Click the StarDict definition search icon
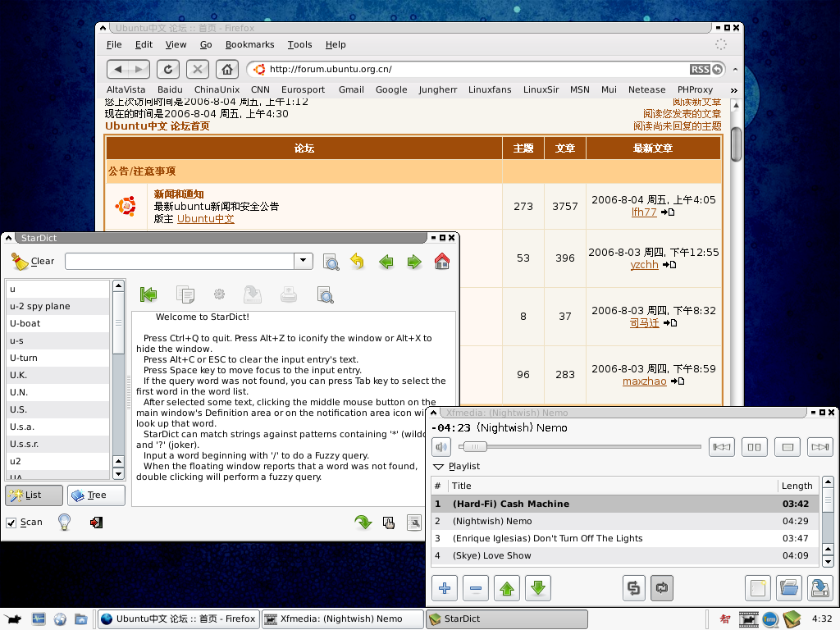840x630 pixels. tap(326, 294)
